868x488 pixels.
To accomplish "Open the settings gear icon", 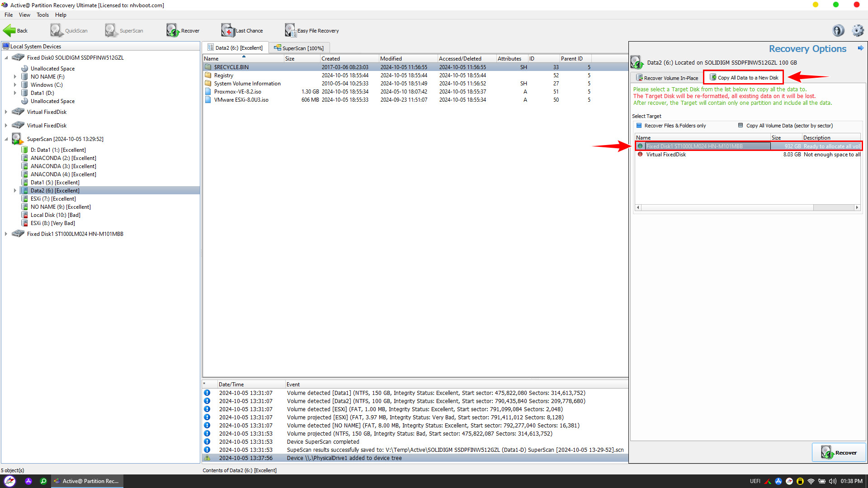I will coord(858,30).
